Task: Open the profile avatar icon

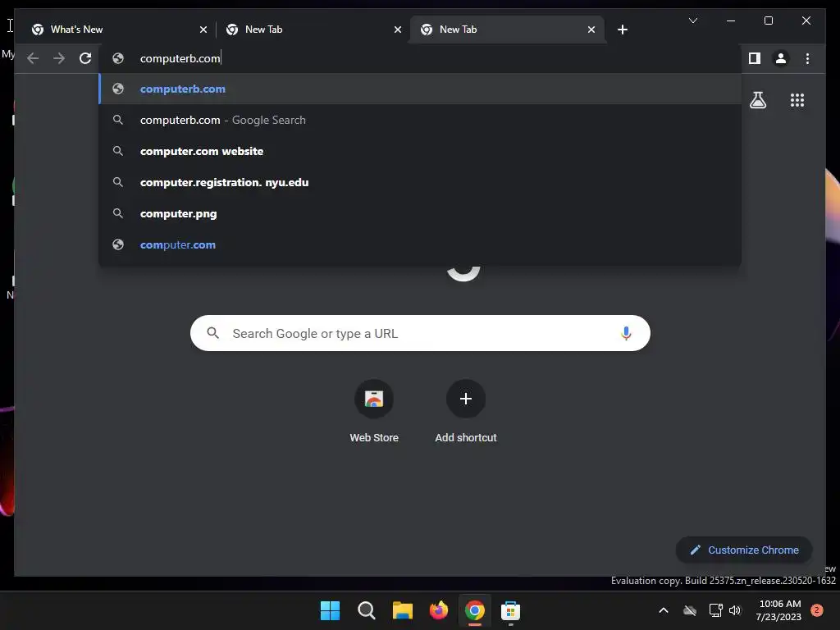Action: point(781,58)
